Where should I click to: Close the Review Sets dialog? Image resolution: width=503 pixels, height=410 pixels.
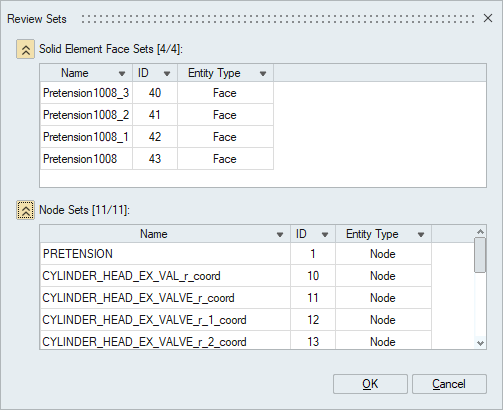click(x=488, y=18)
